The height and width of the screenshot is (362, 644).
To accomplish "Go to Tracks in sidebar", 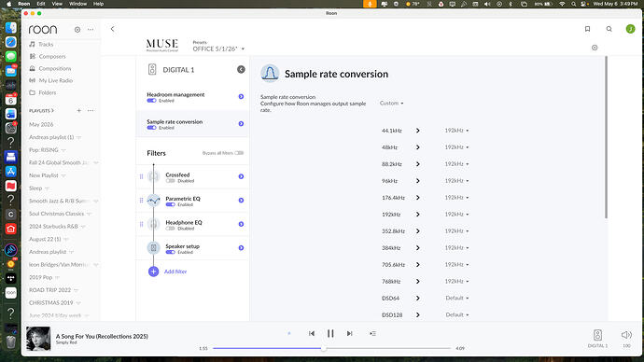I will coord(46,45).
